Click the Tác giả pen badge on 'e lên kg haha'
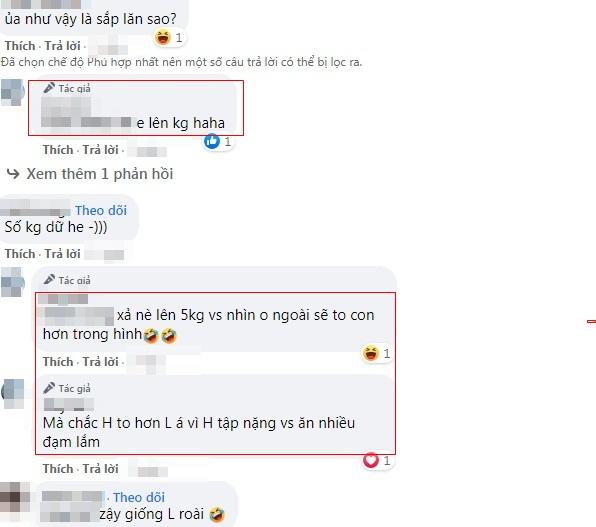The height and width of the screenshot is (527, 596). tap(67, 88)
